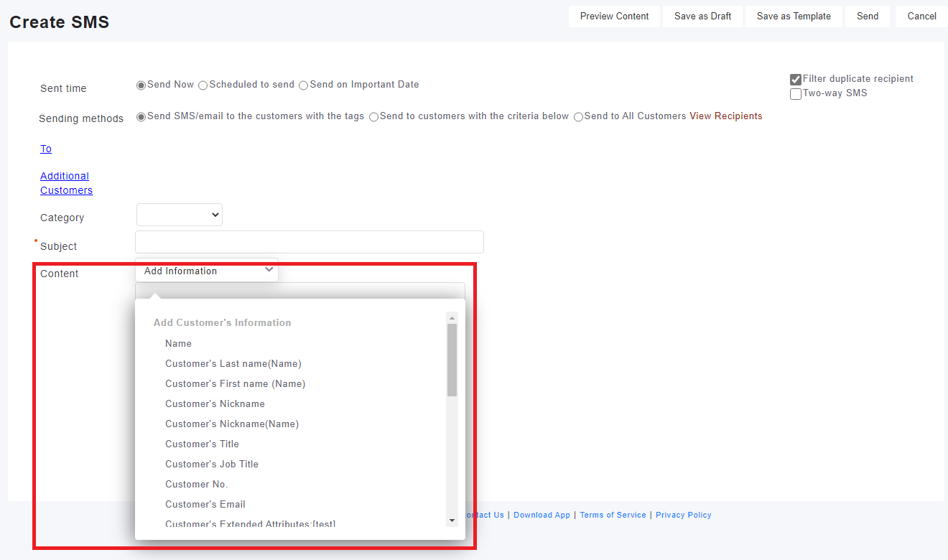948x560 pixels.
Task: Pick Customer's Email from the list
Action: click(205, 505)
